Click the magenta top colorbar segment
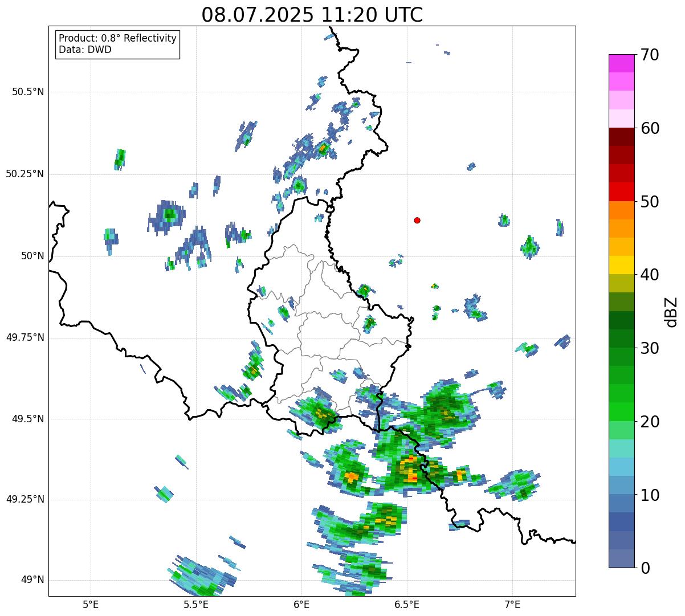Viewport: 685px width, 616px height. [x=621, y=63]
